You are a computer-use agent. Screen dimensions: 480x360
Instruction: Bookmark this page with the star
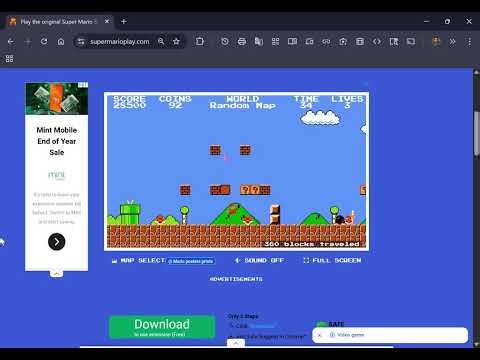(176, 41)
